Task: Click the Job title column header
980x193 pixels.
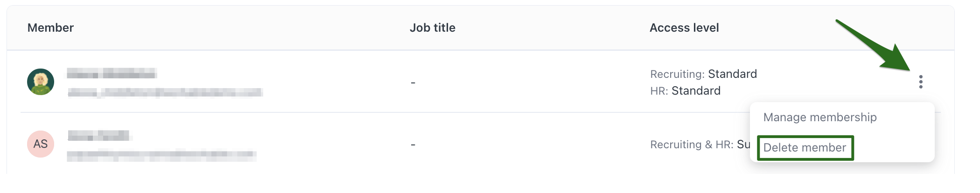Action: (x=432, y=28)
